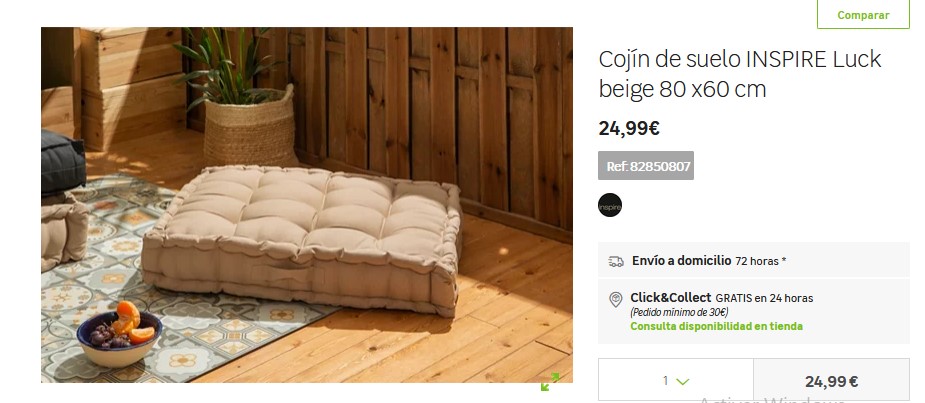Click the 72 horas * delivery note

tap(760, 261)
